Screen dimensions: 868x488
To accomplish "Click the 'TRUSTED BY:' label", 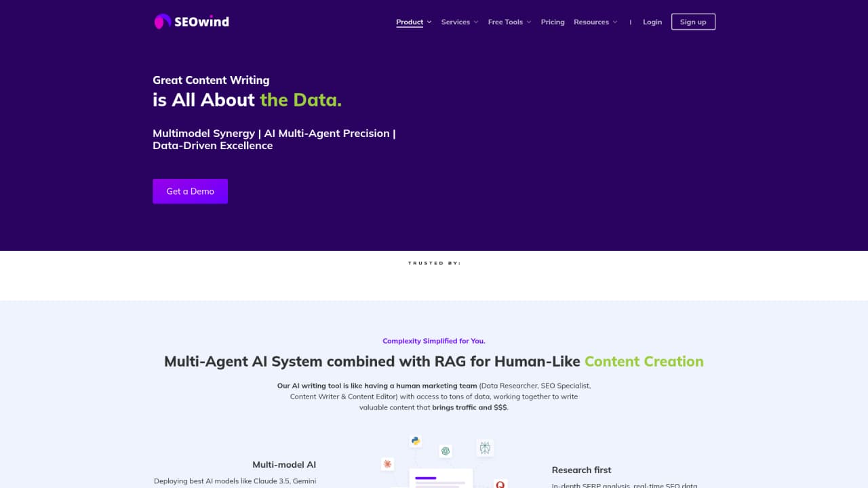I will (434, 263).
